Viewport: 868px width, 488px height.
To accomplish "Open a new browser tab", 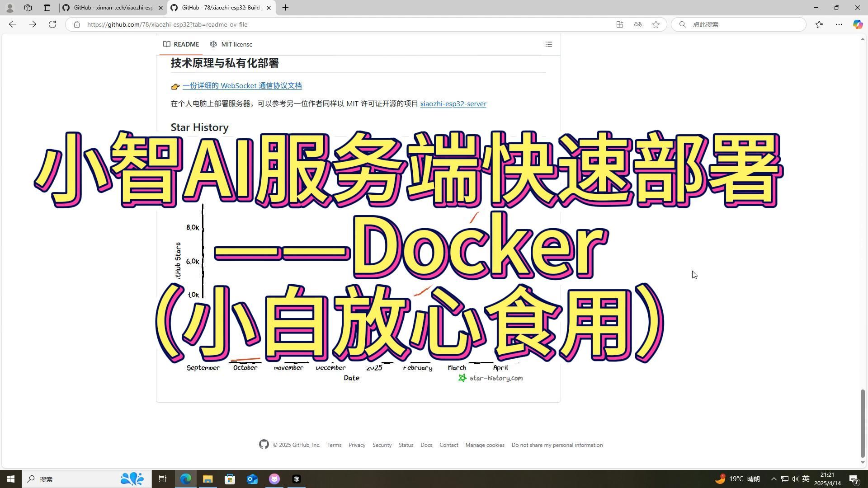I will click(x=285, y=8).
